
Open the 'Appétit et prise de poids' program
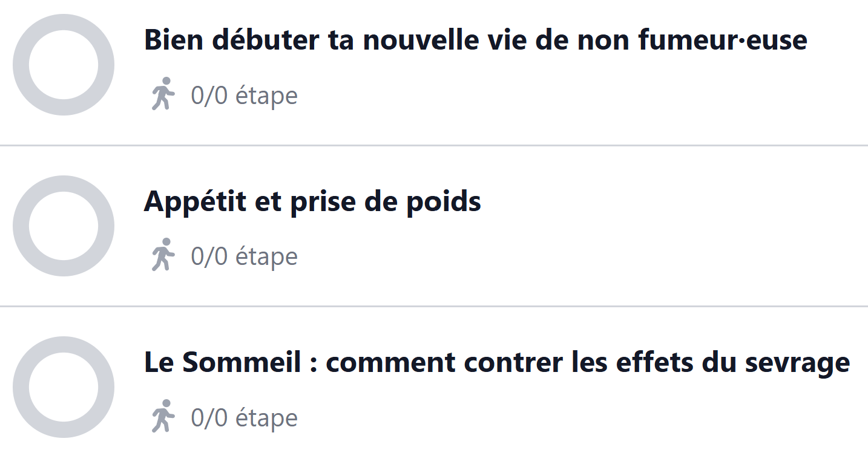[x=312, y=201]
